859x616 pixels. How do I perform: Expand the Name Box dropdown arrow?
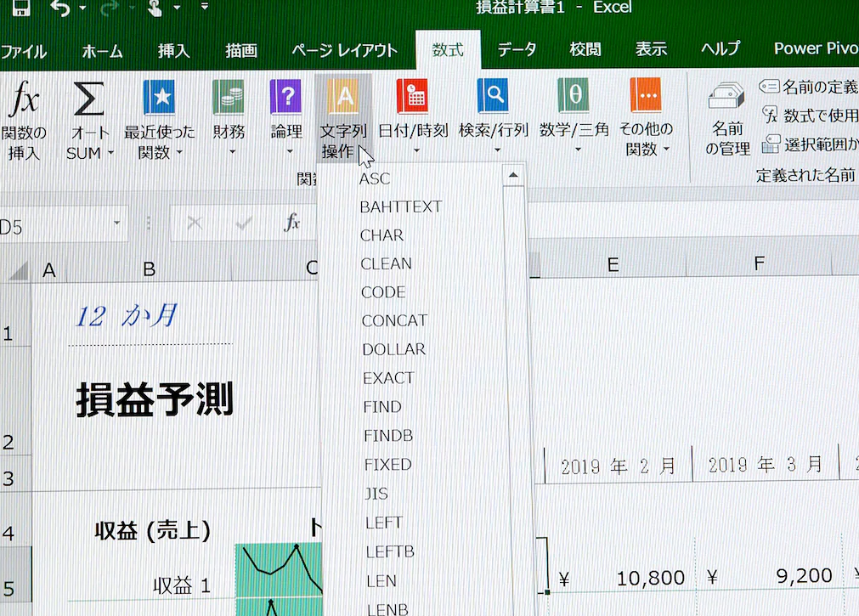point(116,223)
